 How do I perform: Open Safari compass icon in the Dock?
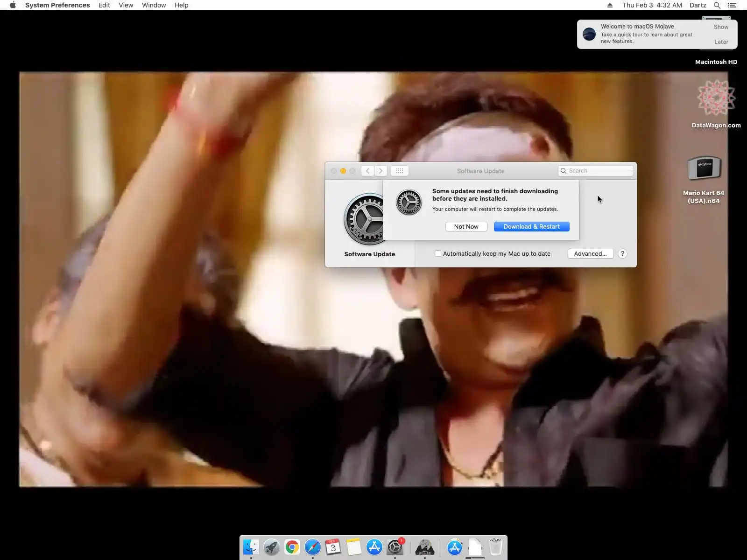click(312, 546)
